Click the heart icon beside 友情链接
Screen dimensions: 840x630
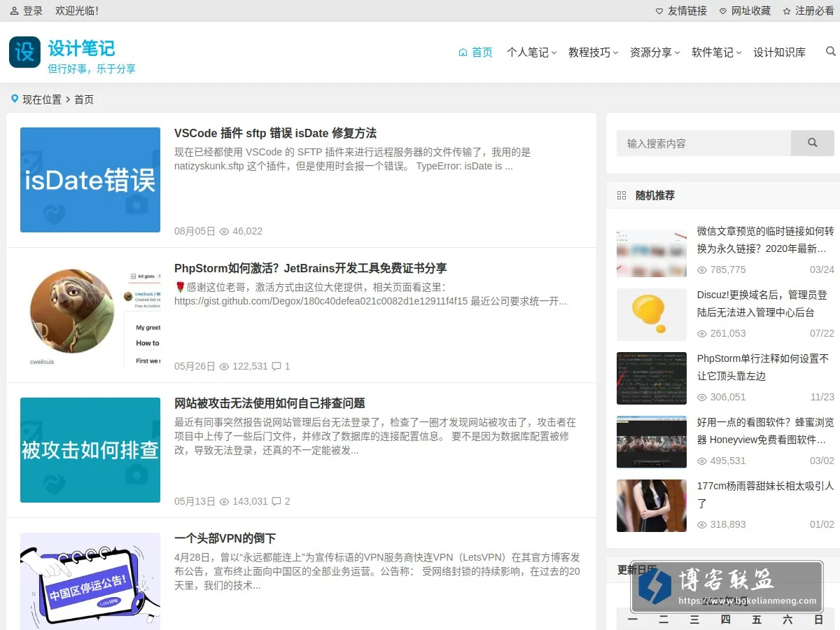point(659,11)
